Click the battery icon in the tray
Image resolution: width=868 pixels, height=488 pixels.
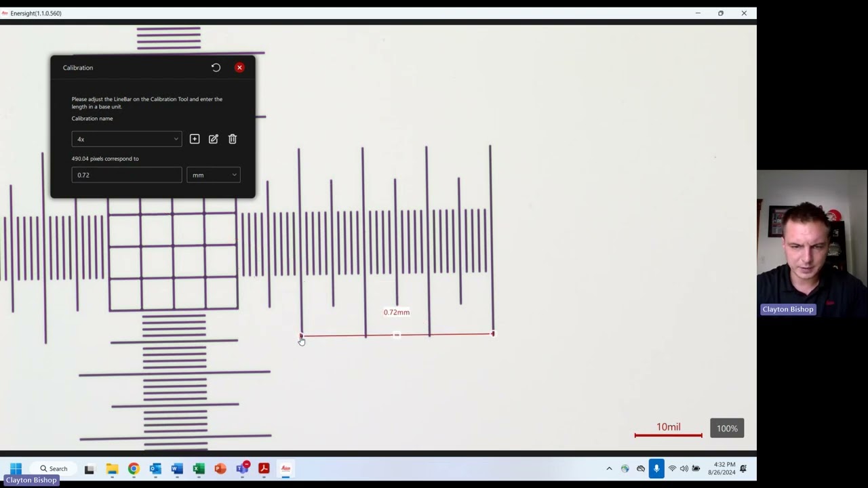click(696, 468)
